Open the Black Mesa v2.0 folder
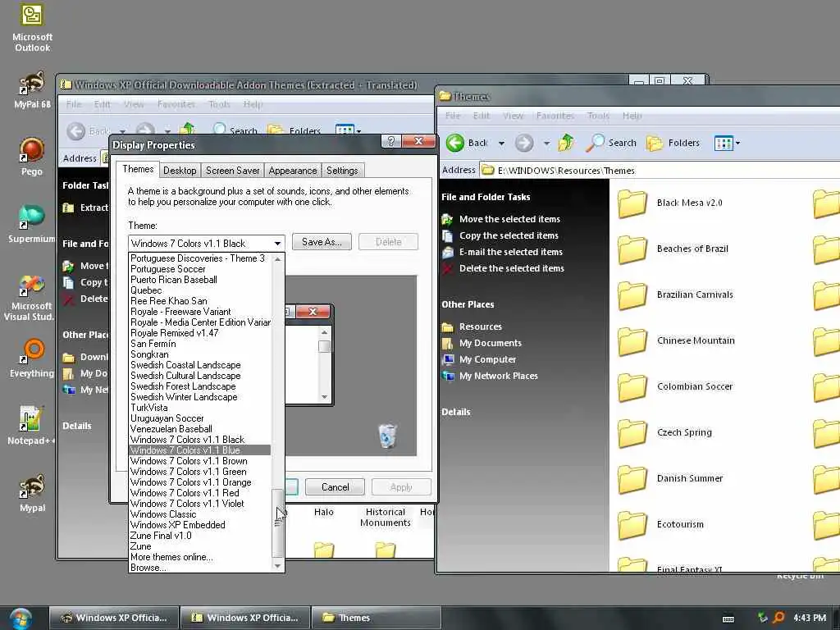Viewport: 840px width, 630px height. (669, 203)
